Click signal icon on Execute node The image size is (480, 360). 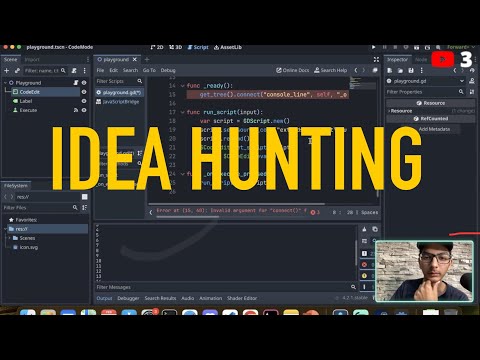[x=76, y=110]
